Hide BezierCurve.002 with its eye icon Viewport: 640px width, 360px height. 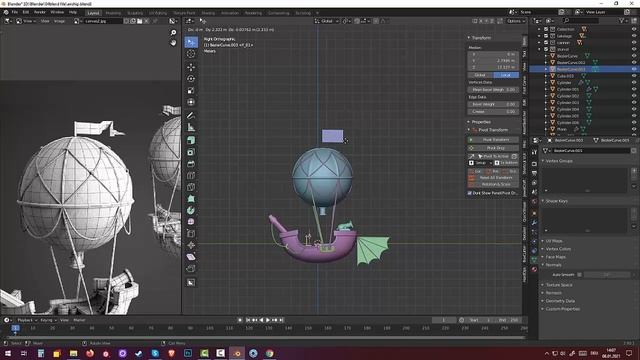(x=634, y=62)
